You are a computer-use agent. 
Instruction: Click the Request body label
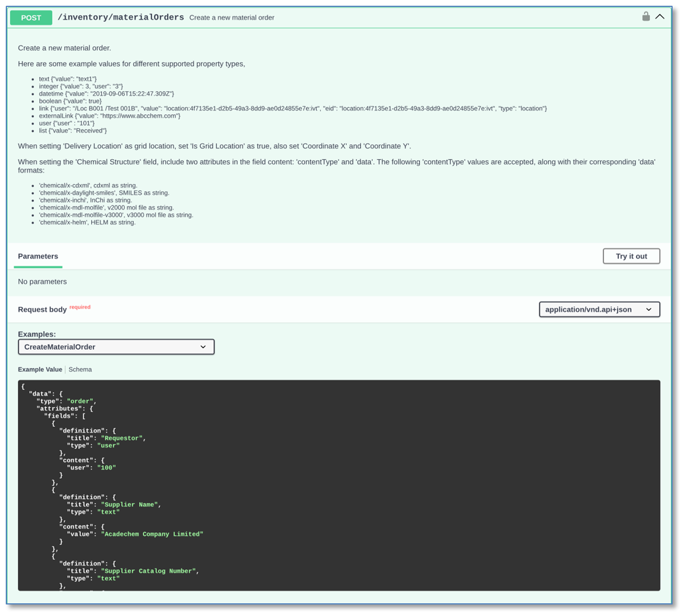(x=42, y=309)
